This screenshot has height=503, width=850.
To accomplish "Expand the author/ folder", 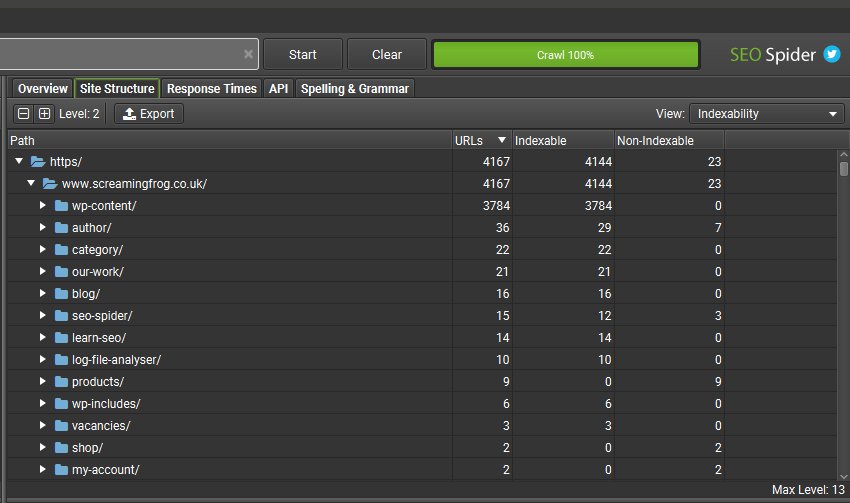I will (x=42, y=227).
